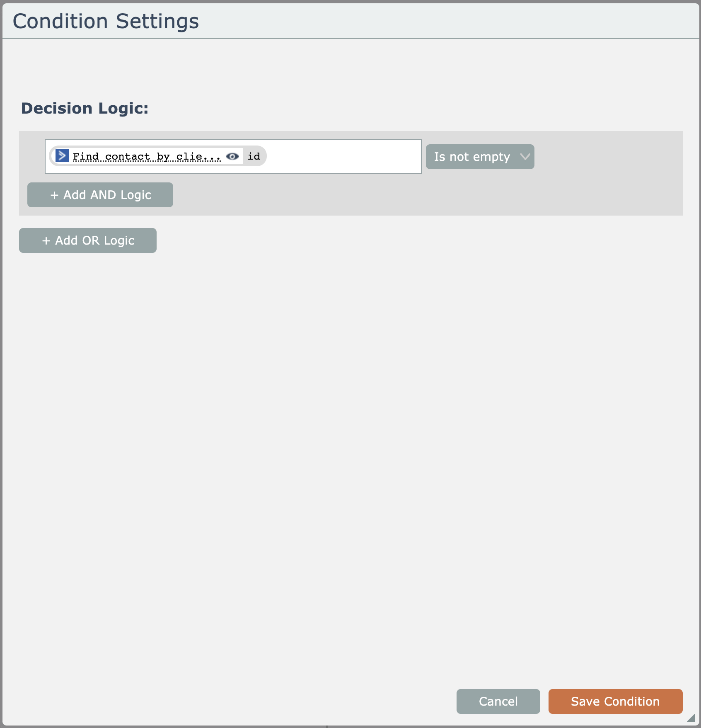Cancel the condition settings dialog
This screenshot has height=728, width=701.
[498, 701]
